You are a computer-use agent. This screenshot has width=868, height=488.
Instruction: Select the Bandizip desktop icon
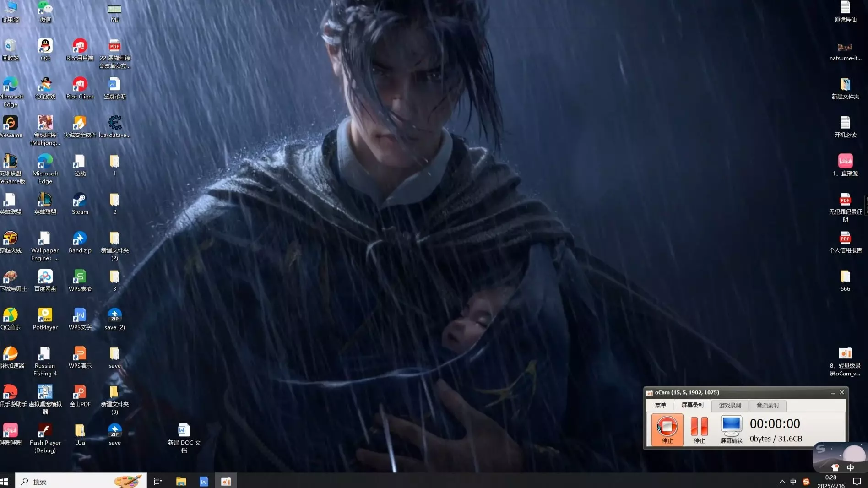[80, 242]
